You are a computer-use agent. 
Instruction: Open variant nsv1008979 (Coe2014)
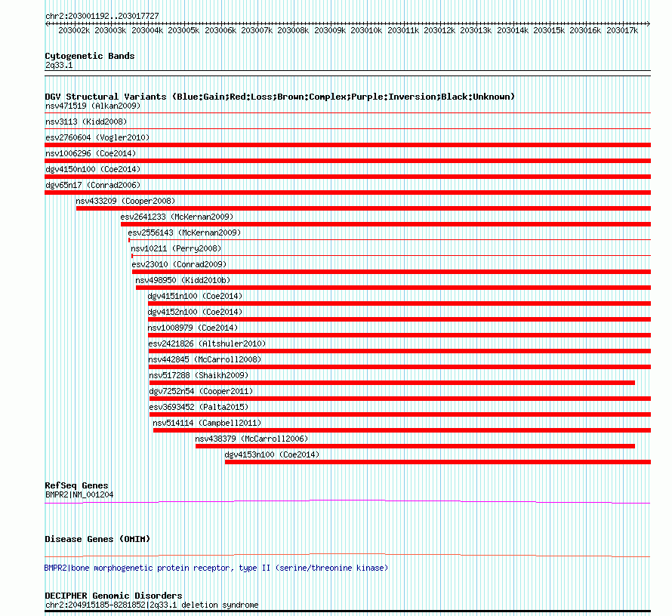point(193,328)
